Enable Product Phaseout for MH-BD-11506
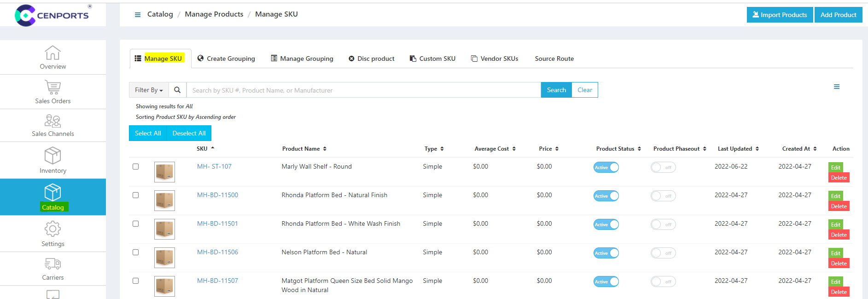 [663, 253]
